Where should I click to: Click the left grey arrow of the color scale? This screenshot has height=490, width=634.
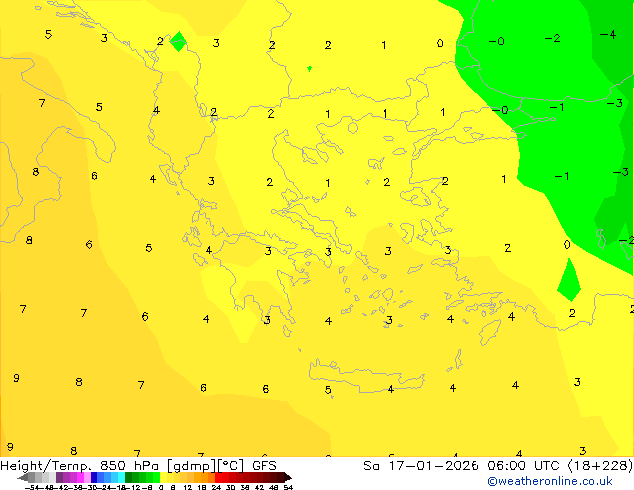tap(23, 478)
